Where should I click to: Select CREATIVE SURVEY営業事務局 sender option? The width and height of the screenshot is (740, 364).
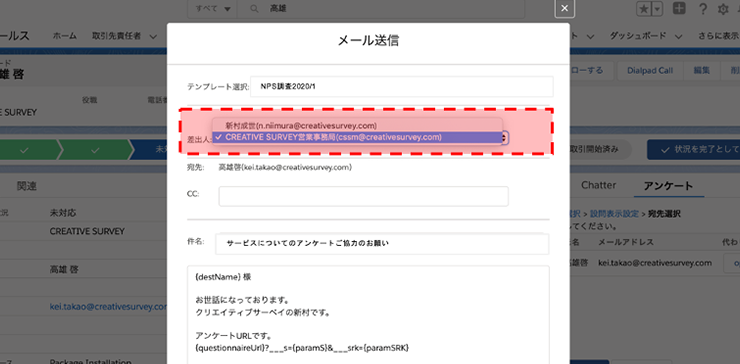(357, 137)
